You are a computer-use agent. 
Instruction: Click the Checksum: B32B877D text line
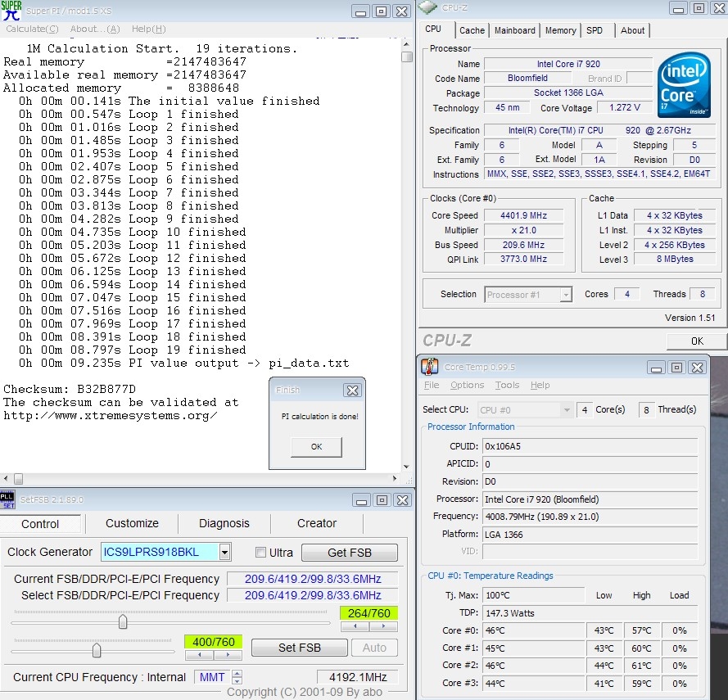click(70, 389)
